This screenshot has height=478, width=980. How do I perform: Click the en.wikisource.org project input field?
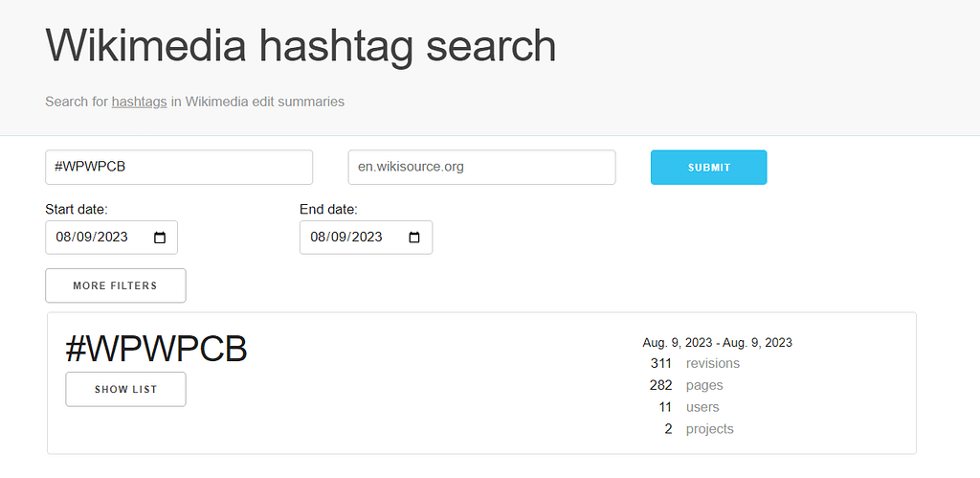pyautogui.click(x=481, y=167)
